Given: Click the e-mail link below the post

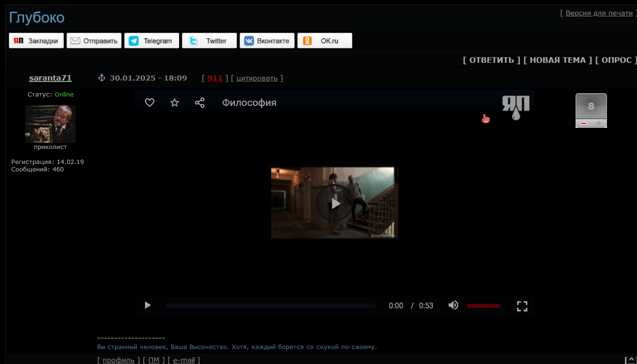Looking at the screenshot, I should point(184,360).
